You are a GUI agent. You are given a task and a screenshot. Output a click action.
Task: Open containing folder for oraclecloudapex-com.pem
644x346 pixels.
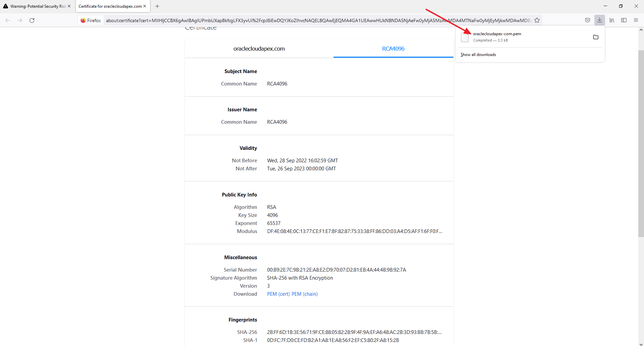596,37
